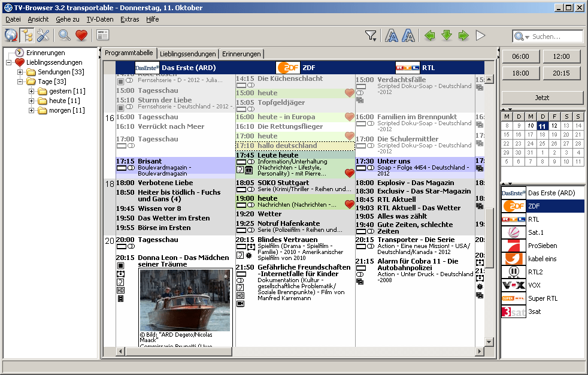Collapse the Lieblingssendungen tree node
Image resolution: width=588 pixels, height=375 pixels.
click(x=8, y=63)
